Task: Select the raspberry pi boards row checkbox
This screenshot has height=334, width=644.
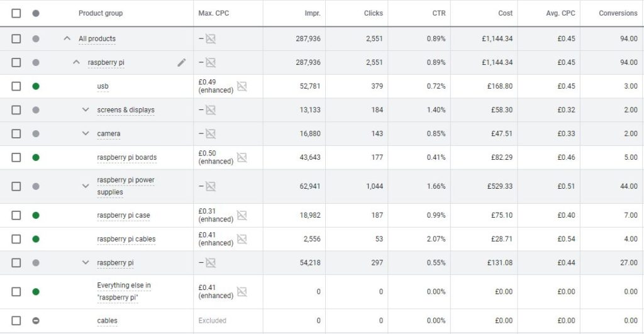Action: (x=16, y=157)
